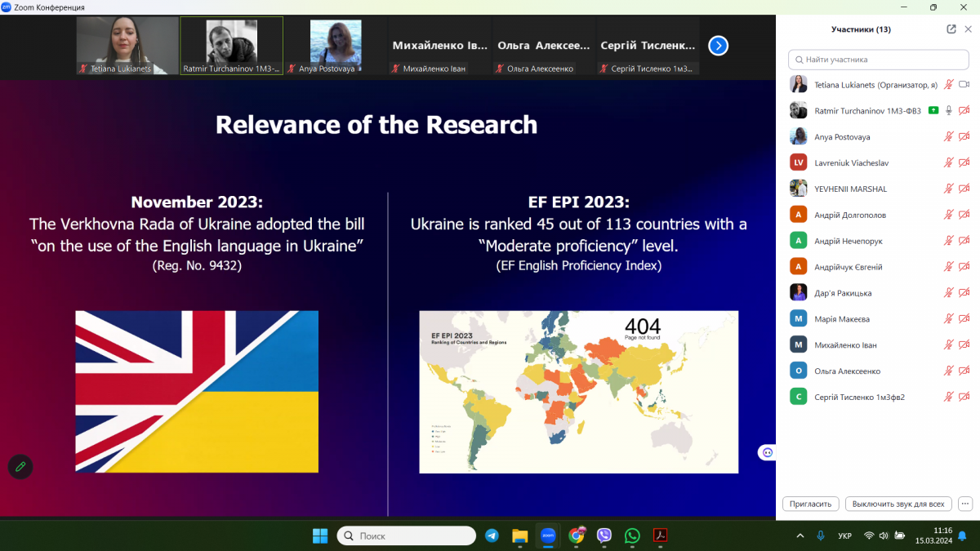The height and width of the screenshot is (551, 980).
Task: Pop out the participants panel
Action: 951,29
